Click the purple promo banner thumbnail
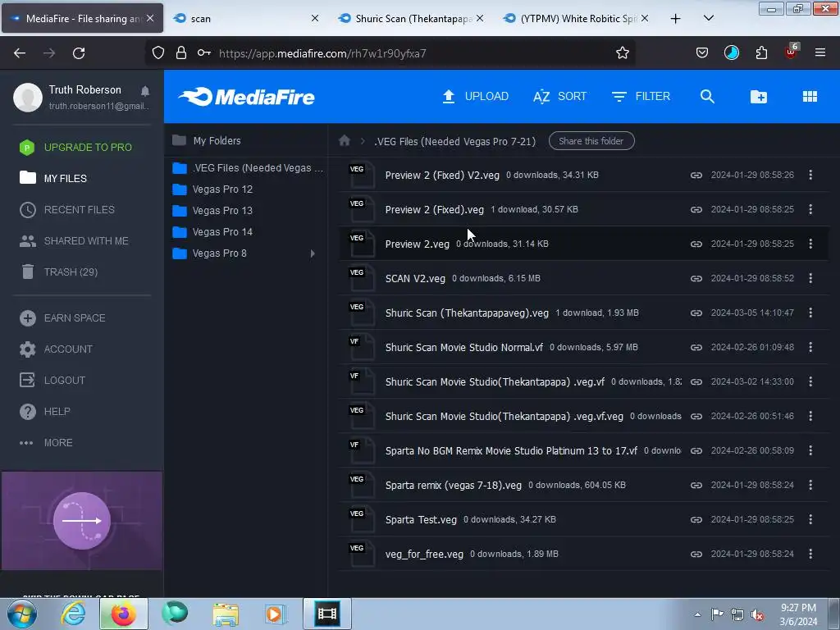Viewport: 840px width, 630px height. click(82, 521)
